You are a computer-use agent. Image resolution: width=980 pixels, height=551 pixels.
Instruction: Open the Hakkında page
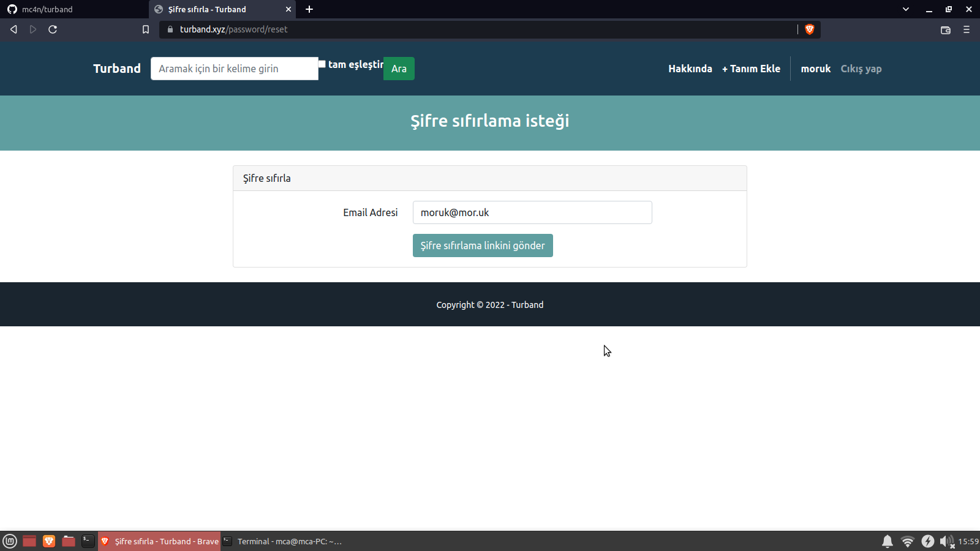tap(690, 69)
